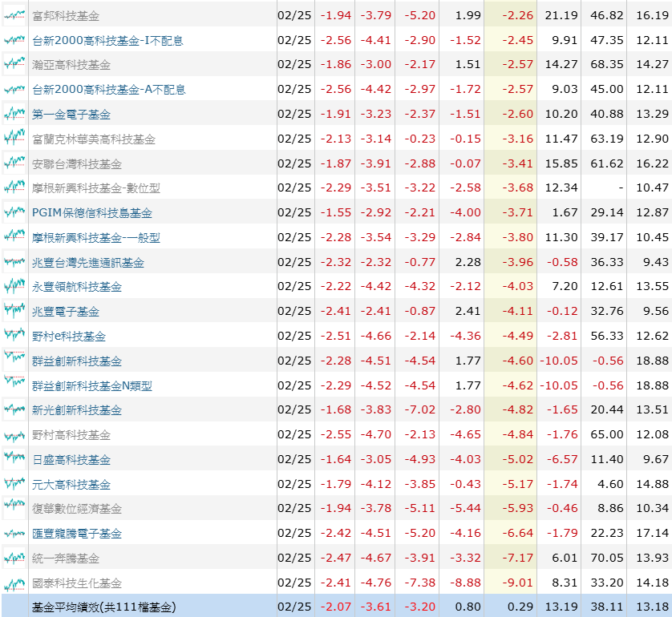Open the 元大高科技基金 link
Screen dimensions: 672x617
pos(71,484)
